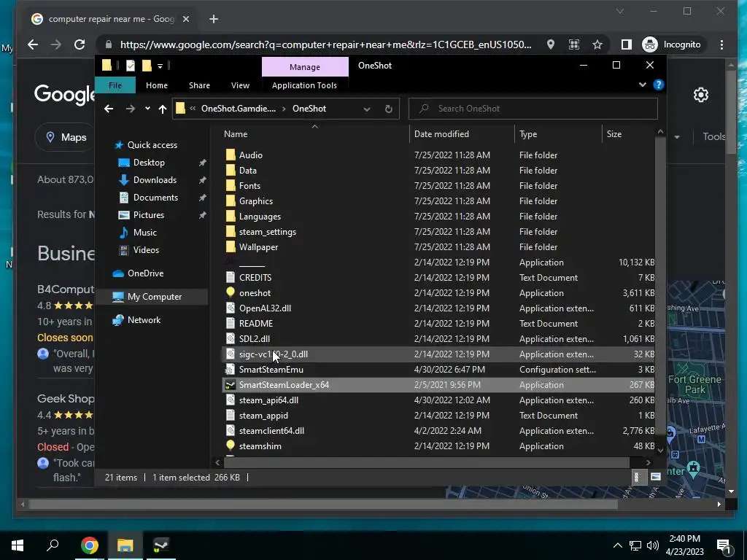
Task: Sort files by Size column
Action: coord(614,134)
